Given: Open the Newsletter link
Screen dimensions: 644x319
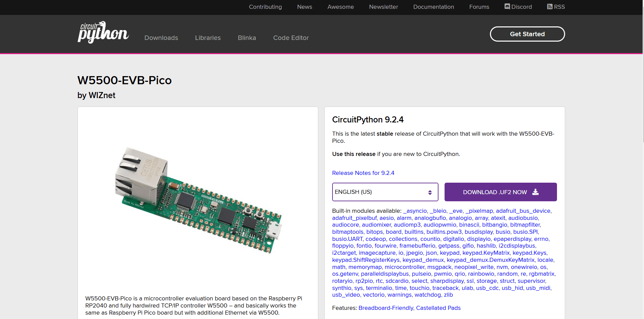Looking at the screenshot, I should click(383, 7).
